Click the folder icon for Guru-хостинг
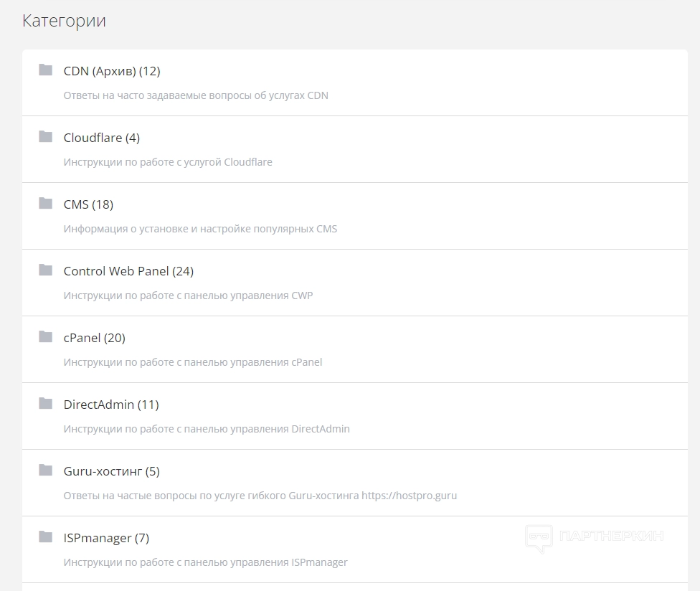Image resolution: width=700 pixels, height=591 pixels. click(46, 471)
